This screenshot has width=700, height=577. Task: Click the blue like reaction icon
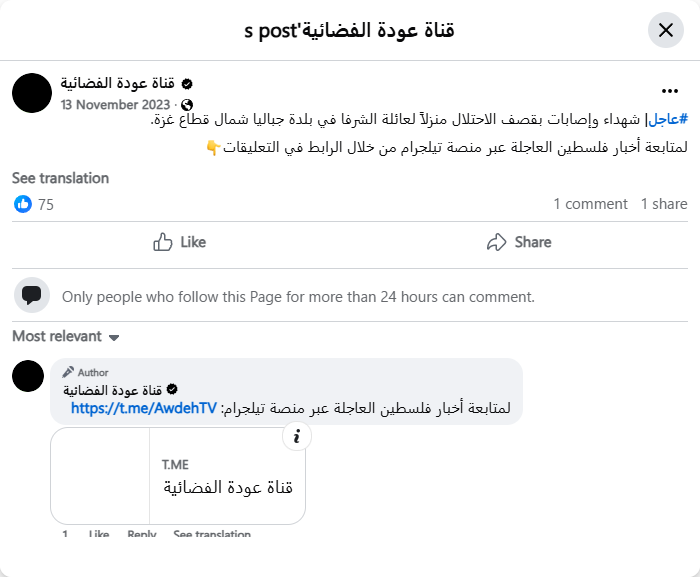pyautogui.click(x=23, y=204)
